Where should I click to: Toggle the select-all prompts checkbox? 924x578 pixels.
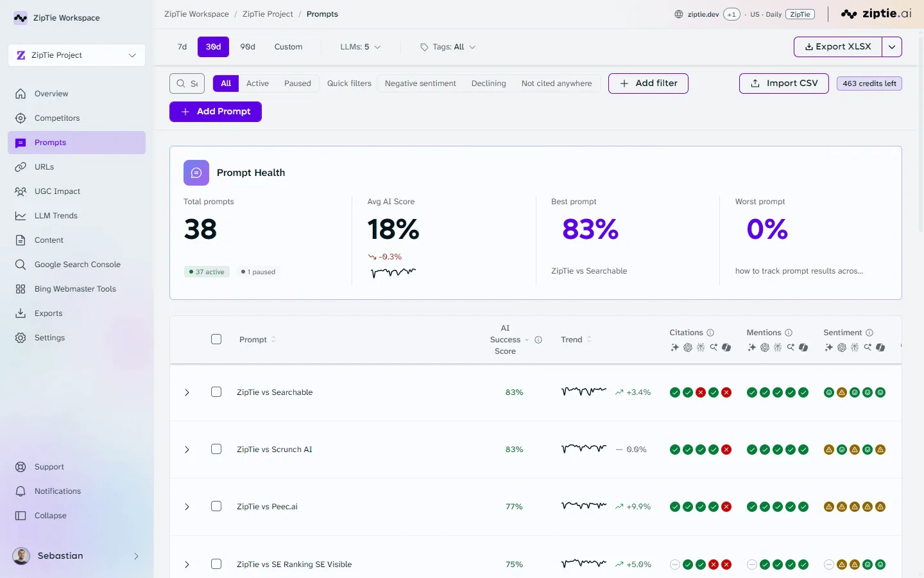pyautogui.click(x=216, y=339)
